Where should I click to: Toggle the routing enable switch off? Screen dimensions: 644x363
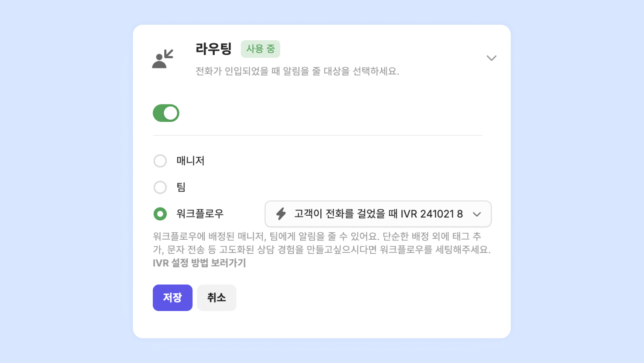[x=166, y=113]
